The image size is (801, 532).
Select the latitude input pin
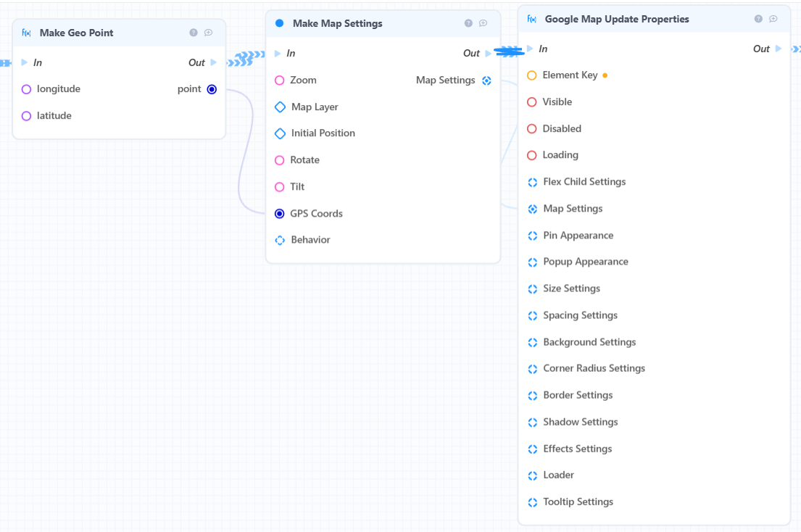[x=27, y=116]
